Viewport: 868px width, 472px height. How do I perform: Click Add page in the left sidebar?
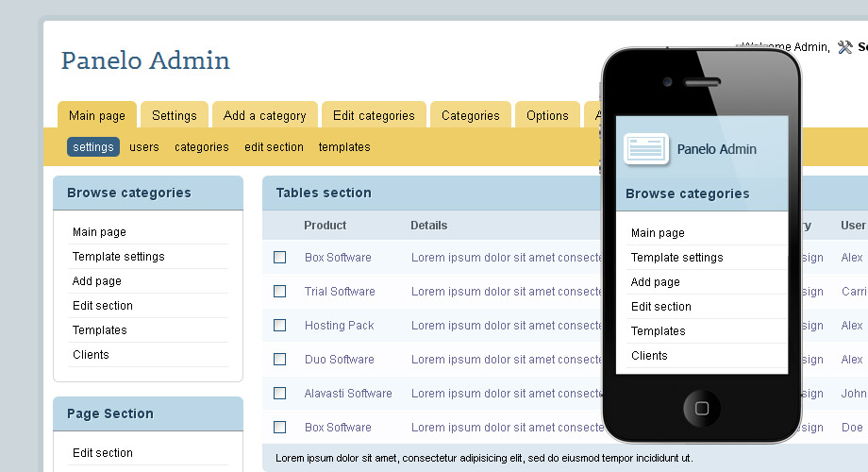[97, 281]
